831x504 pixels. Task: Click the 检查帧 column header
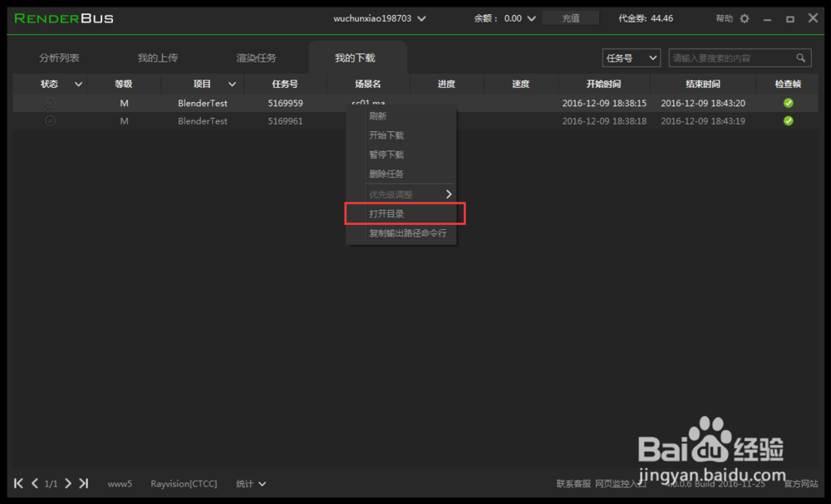(x=788, y=84)
